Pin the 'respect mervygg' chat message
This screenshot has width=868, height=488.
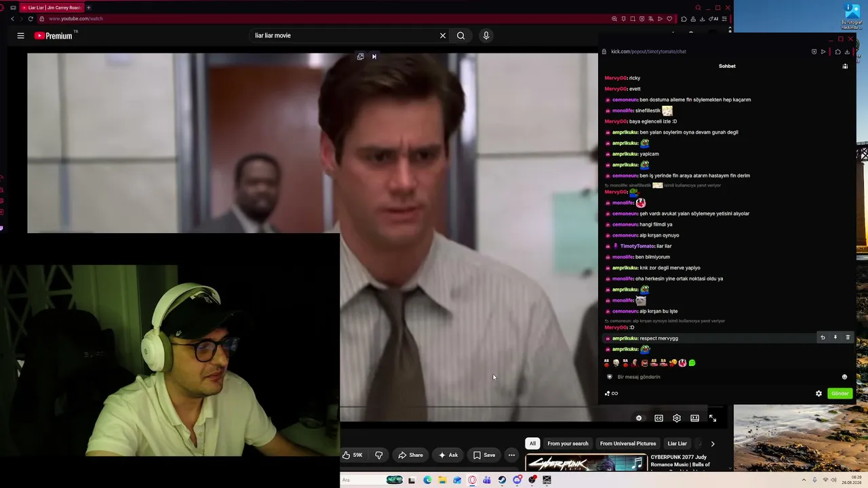[x=835, y=338]
